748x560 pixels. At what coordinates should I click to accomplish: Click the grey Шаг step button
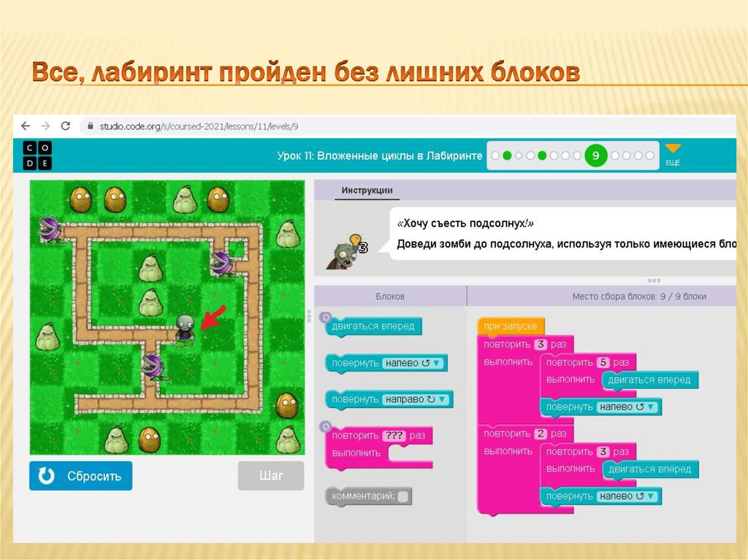(271, 475)
